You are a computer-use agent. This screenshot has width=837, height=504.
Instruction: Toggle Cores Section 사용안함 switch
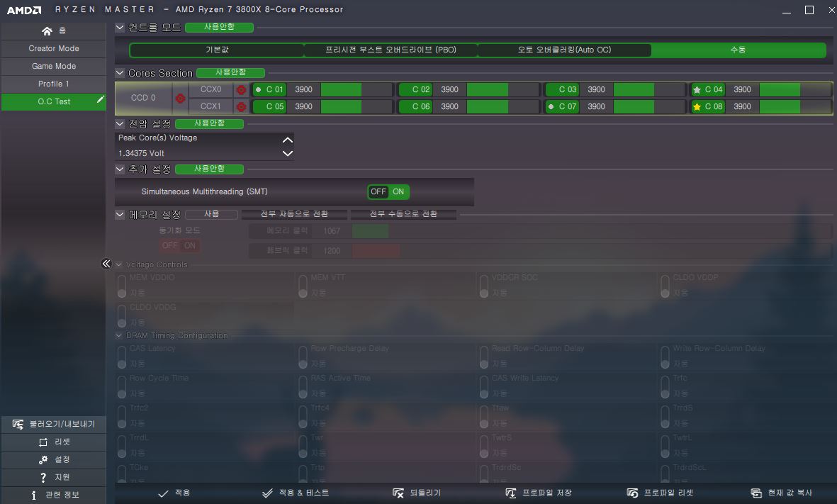click(230, 72)
